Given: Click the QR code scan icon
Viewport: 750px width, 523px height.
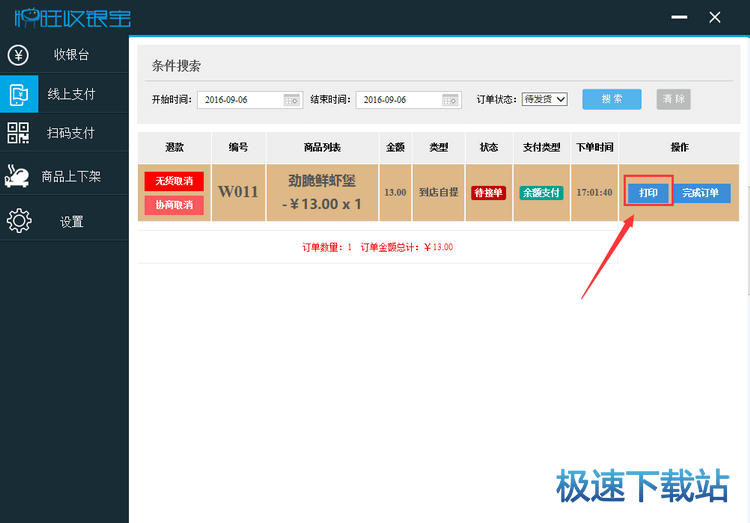Looking at the screenshot, I should click(x=18, y=133).
